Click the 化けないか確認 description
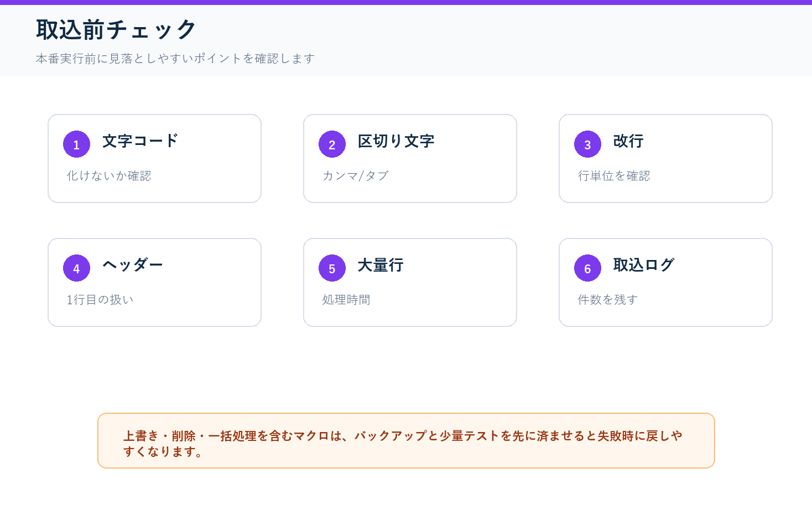The image size is (812, 520). pos(109,176)
